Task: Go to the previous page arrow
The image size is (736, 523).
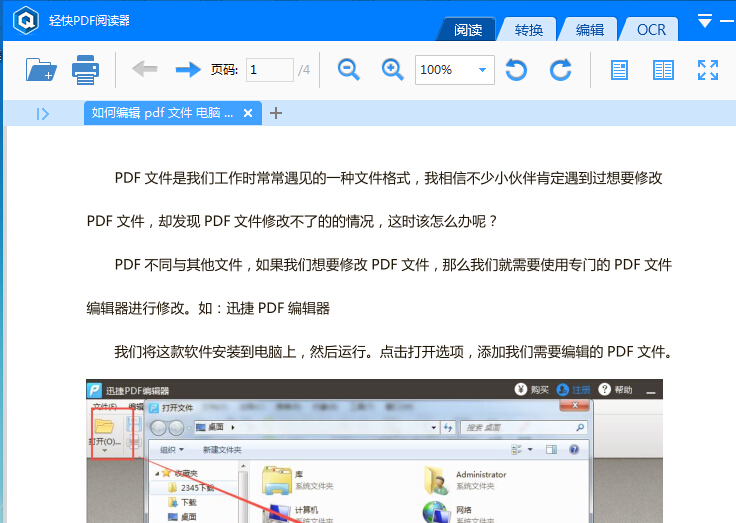Action: (145, 69)
